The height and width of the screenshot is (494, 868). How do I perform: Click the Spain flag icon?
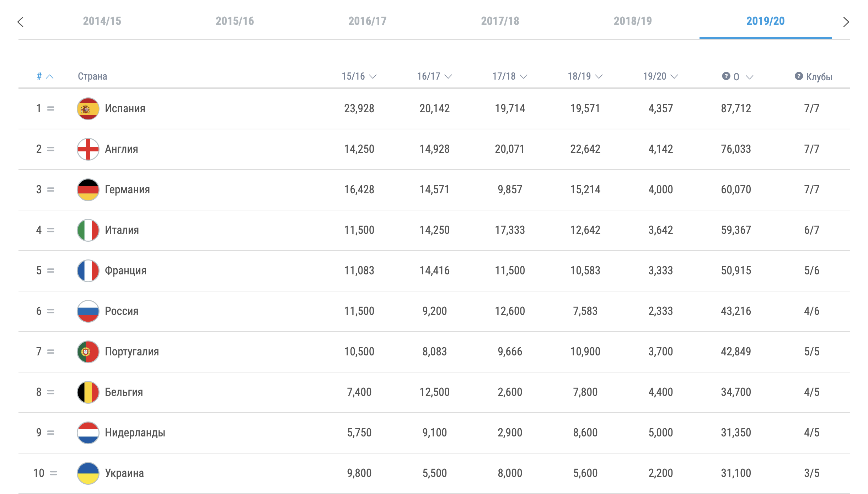tap(88, 109)
